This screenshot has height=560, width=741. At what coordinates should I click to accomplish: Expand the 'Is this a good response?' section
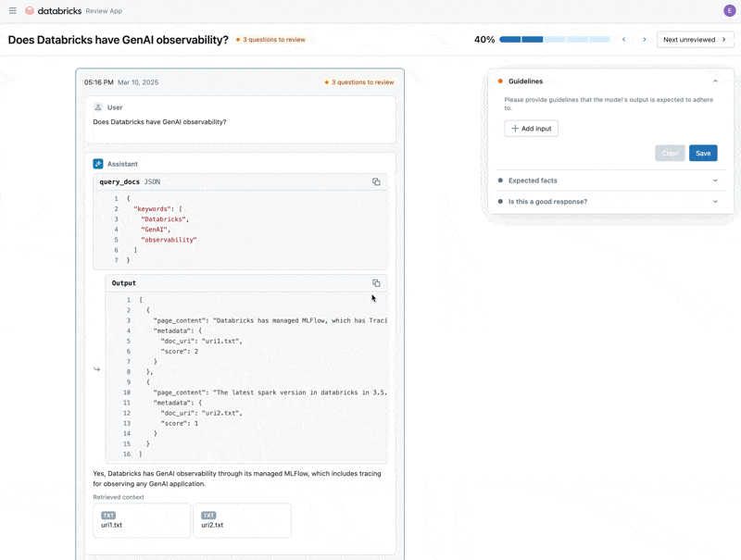click(x=715, y=202)
